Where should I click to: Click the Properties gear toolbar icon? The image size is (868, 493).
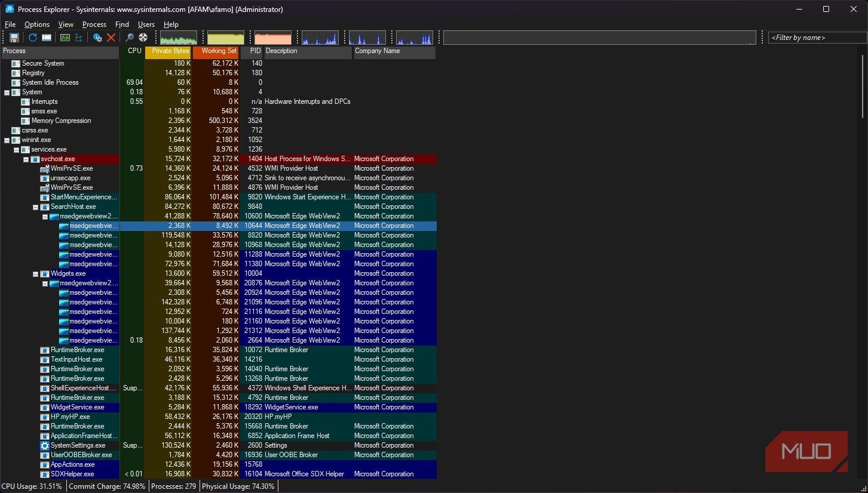97,38
